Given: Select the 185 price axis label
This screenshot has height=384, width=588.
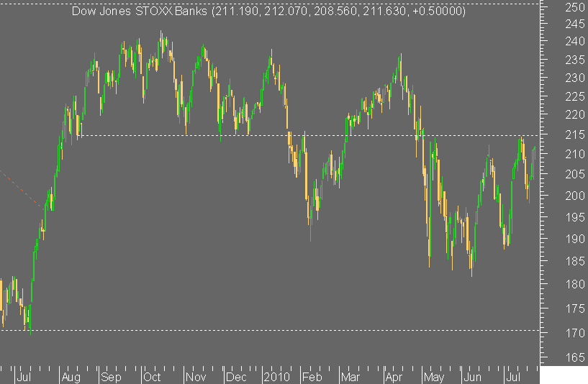Looking at the screenshot, I should pyautogui.click(x=574, y=261).
